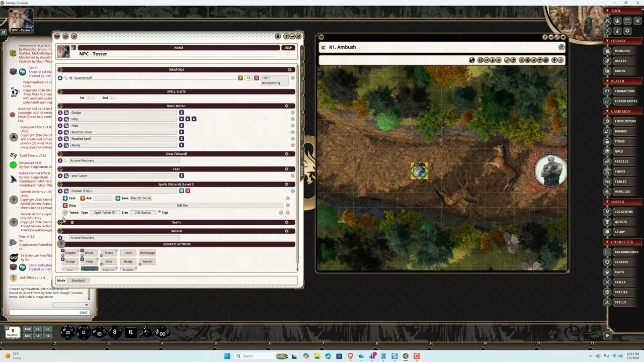Select the Cloud Giant token on the map

[550, 170]
